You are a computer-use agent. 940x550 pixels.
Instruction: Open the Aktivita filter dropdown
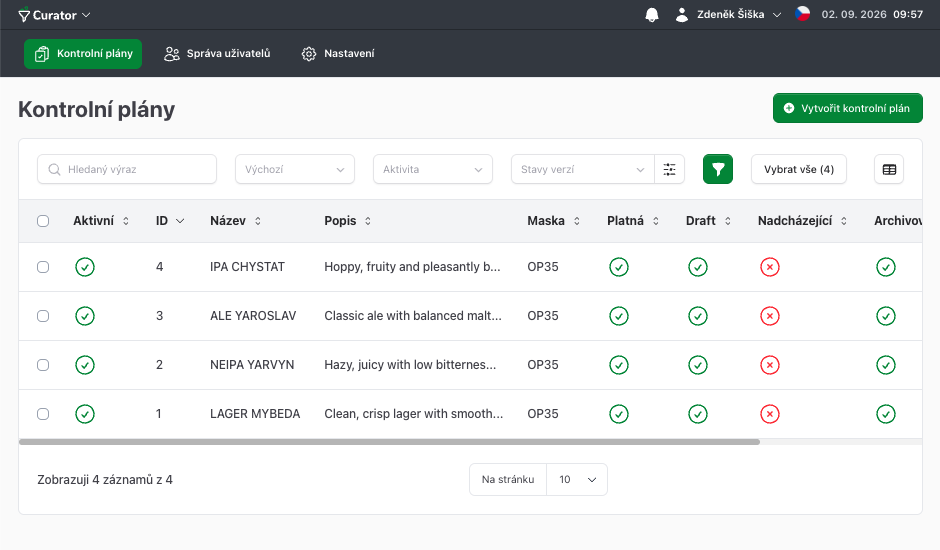(433, 169)
